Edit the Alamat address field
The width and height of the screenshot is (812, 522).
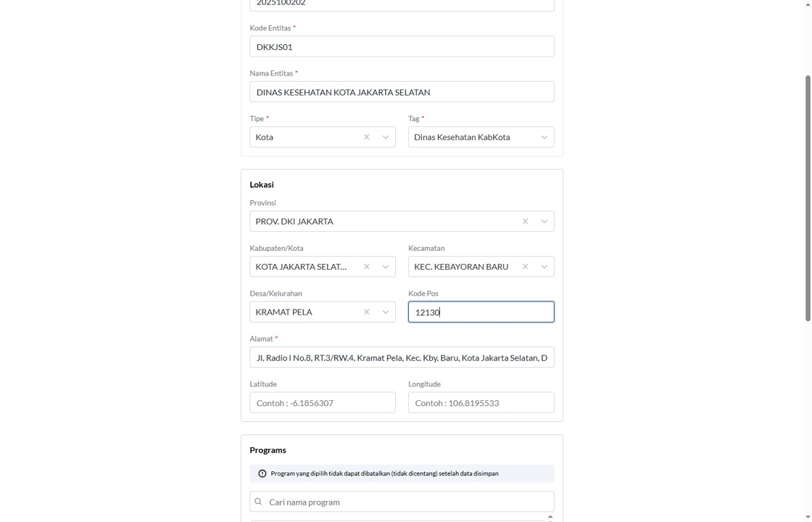pyautogui.click(x=402, y=357)
